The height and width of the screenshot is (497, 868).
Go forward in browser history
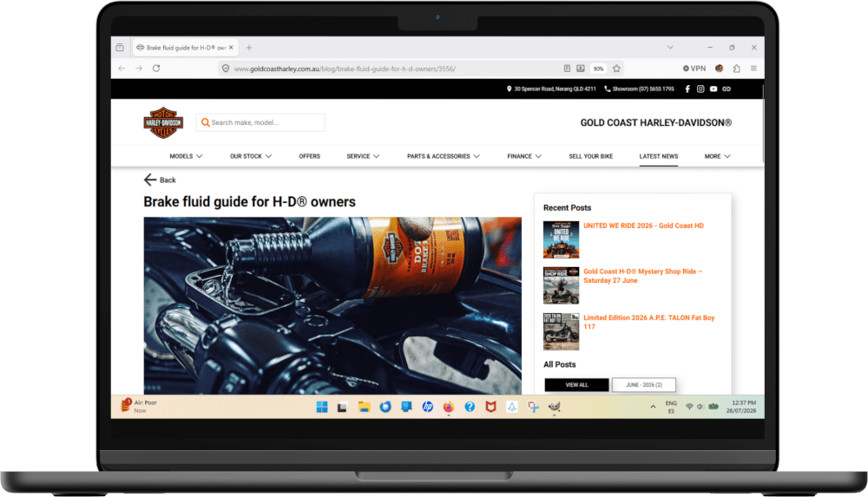pyautogui.click(x=139, y=69)
